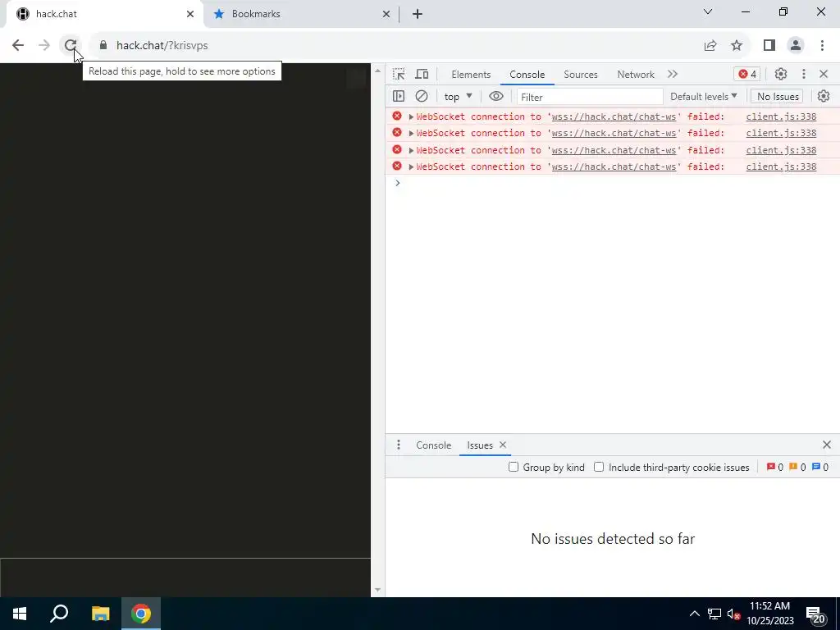The image size is (840, 630).
Task: Click the lock site info icon
Action: (103, 46)
